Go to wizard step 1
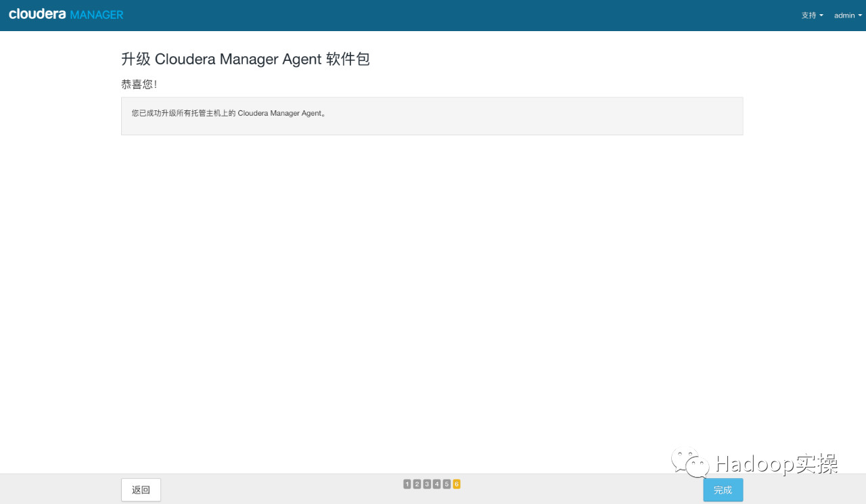866x504 pixels. (407, 484)
